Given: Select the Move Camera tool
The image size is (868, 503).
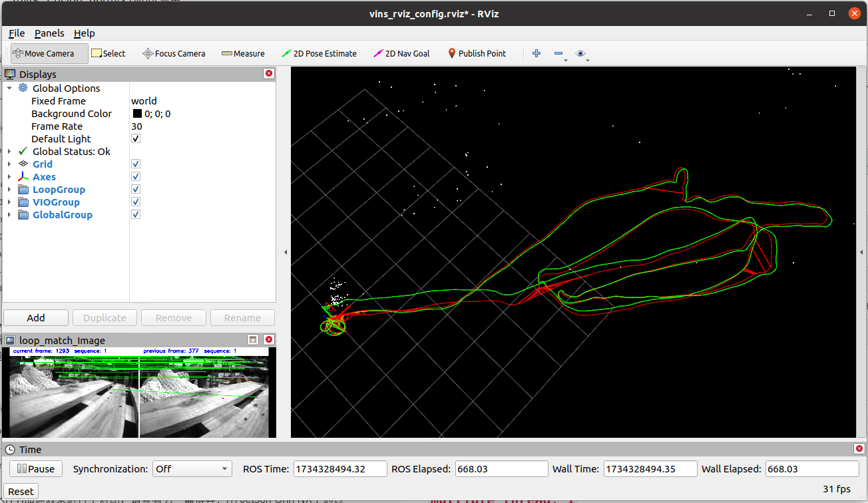Looking at the screenshot, I should [49, 53].
